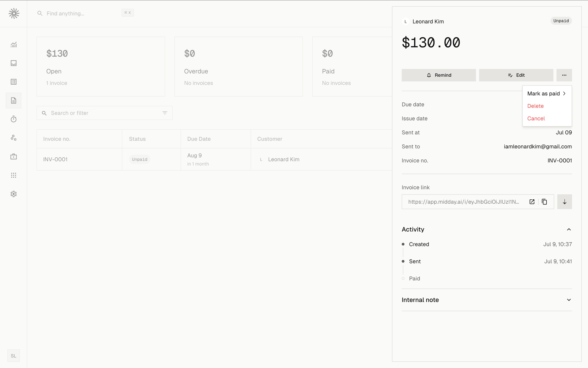
Task: Click the SL user avatar
Action: (13, 356)
